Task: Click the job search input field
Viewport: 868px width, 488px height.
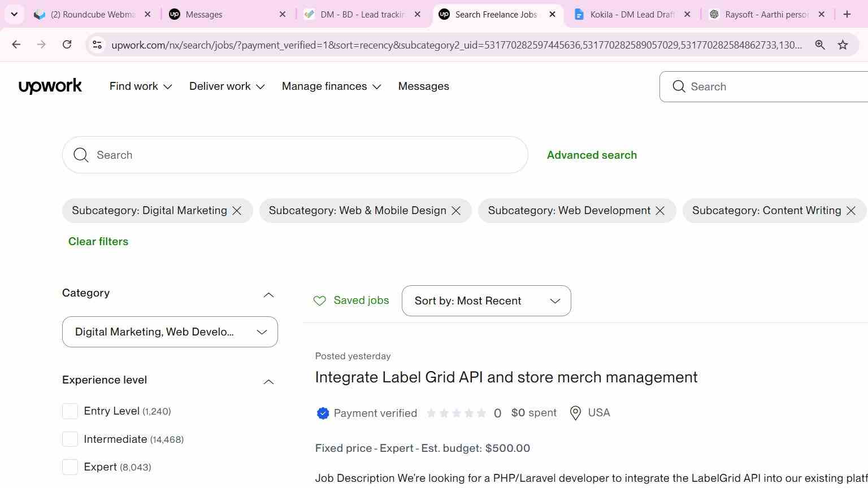Action: tap(295, 155)
